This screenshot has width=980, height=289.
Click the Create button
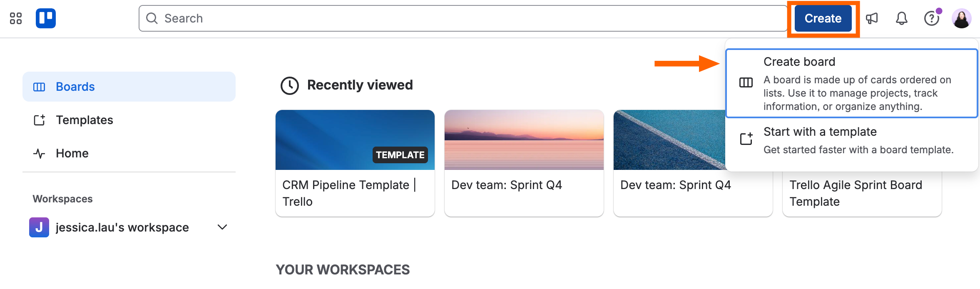pos(823,18)
